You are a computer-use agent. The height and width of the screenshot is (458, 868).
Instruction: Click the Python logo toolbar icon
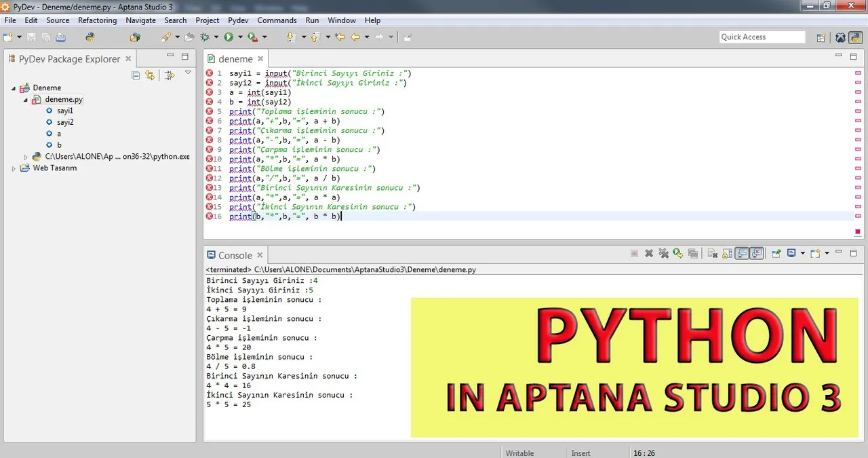90,37
